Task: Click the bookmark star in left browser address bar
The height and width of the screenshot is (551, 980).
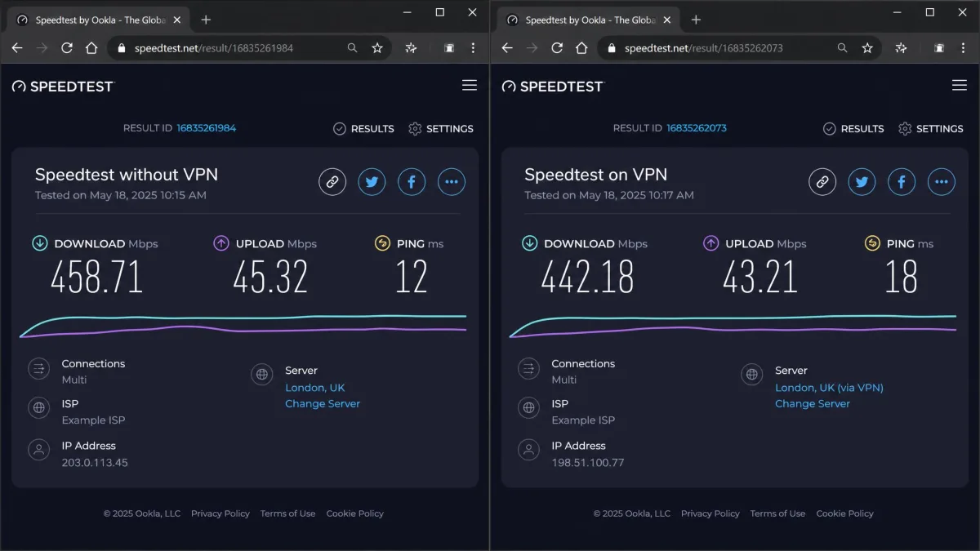Action: click(x=377, y=48)
